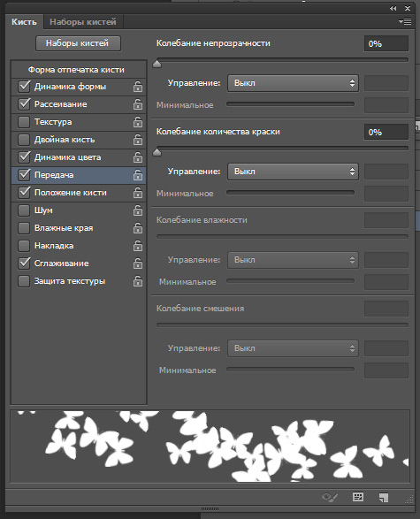Open the brush panel flyout menu icon
Viewport: 420px width, 519px height.
(405, 22)
